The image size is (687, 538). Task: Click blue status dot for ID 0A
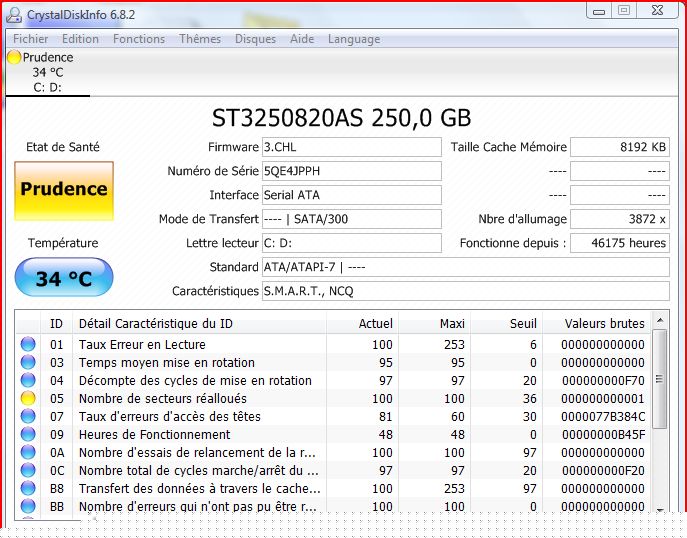point(28,452)
